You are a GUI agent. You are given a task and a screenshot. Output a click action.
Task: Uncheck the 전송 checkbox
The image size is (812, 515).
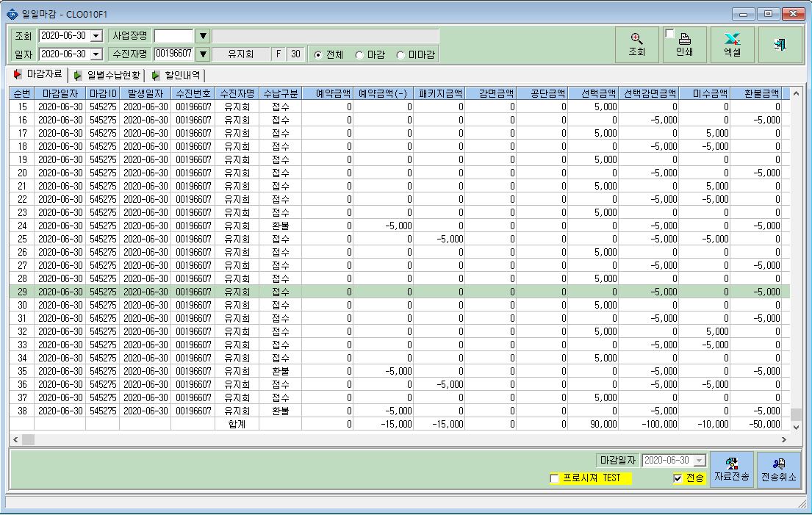[x=678, y=478]
